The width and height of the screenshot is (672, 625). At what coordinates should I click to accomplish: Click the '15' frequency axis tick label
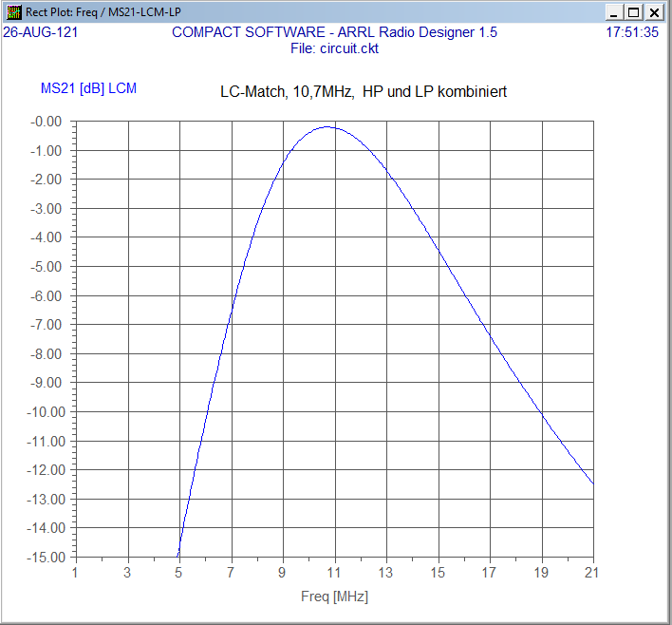click(x=438, y=573)
